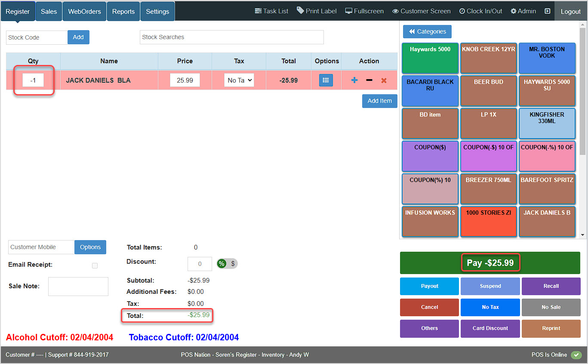Collapse back to Categories list
The image size is (588, 364).
[x=427, y=31]
